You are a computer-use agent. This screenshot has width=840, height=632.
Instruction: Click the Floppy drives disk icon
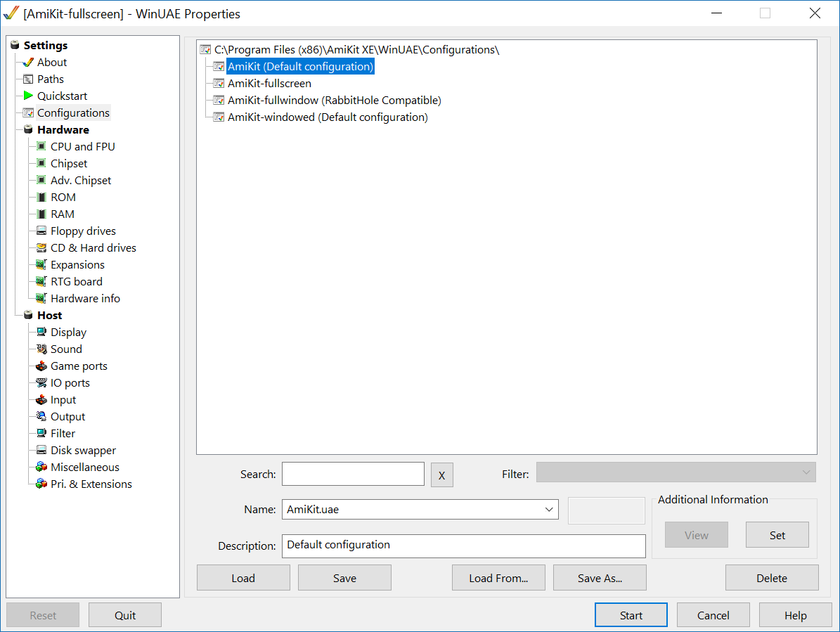click(x=41, y=231)
